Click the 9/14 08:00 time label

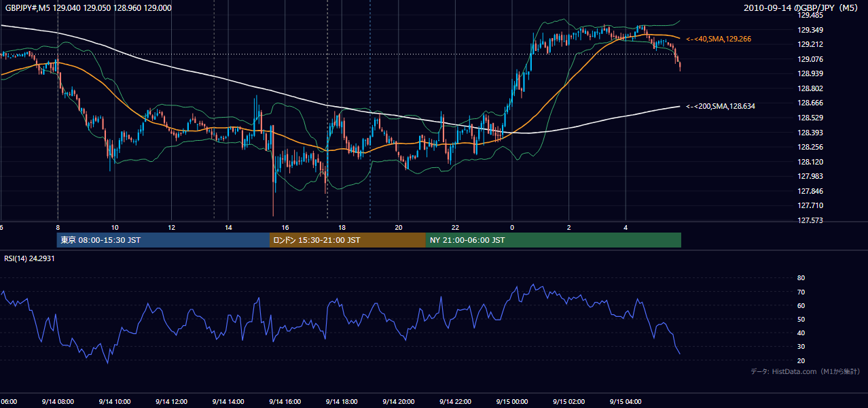pyautogui.click(x=57, y=402)
